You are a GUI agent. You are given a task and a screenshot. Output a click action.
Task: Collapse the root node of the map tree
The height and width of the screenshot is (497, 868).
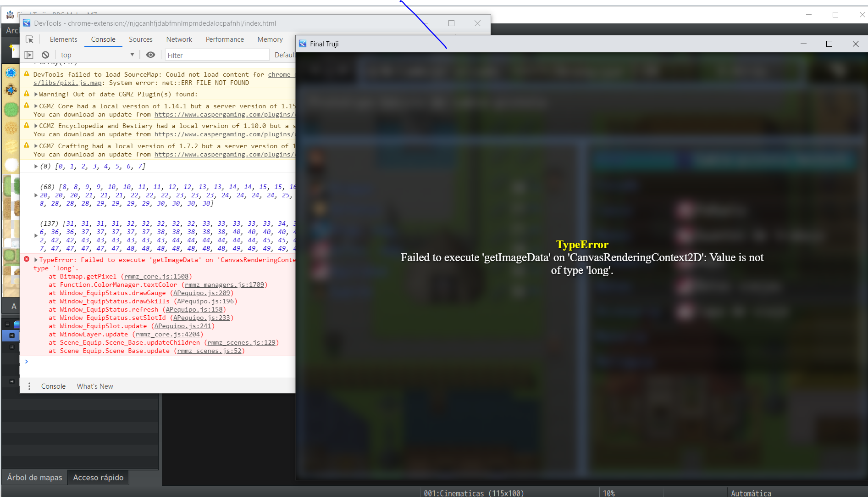(x=7, y=324)
